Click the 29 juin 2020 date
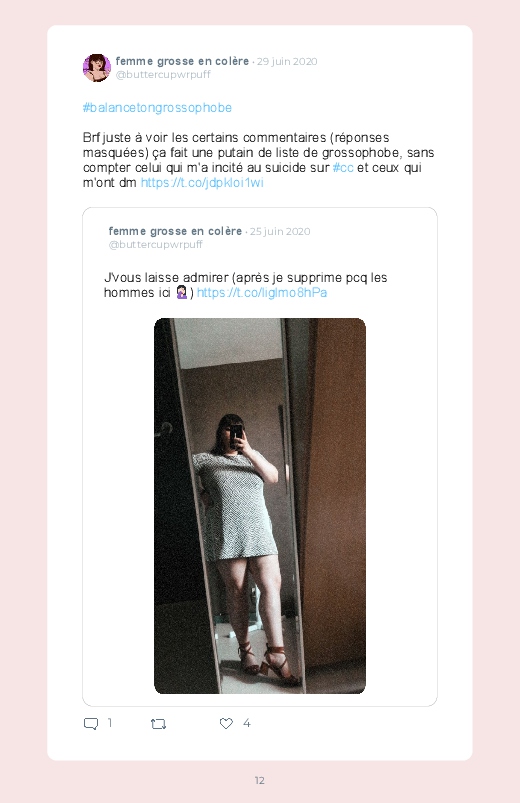The width and height of the screenshot is (520, 803). click(287, 61)
